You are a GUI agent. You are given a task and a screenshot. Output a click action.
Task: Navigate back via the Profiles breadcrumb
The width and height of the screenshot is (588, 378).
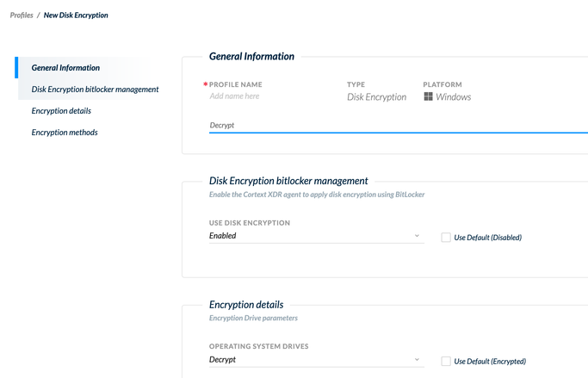22,15
